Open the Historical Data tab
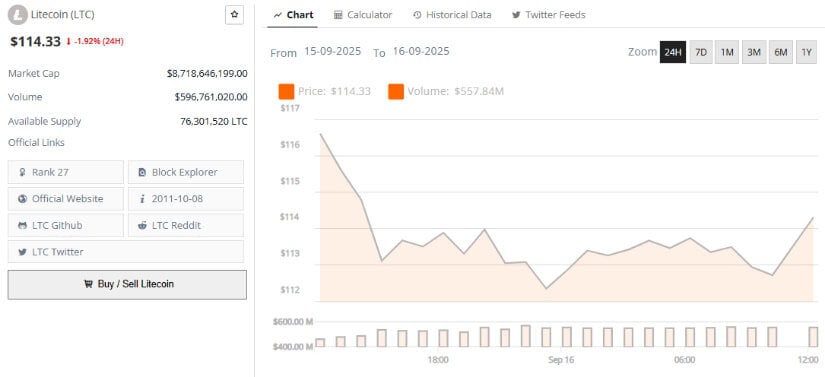This screenshot has width=825, height=377. [452, 15]
